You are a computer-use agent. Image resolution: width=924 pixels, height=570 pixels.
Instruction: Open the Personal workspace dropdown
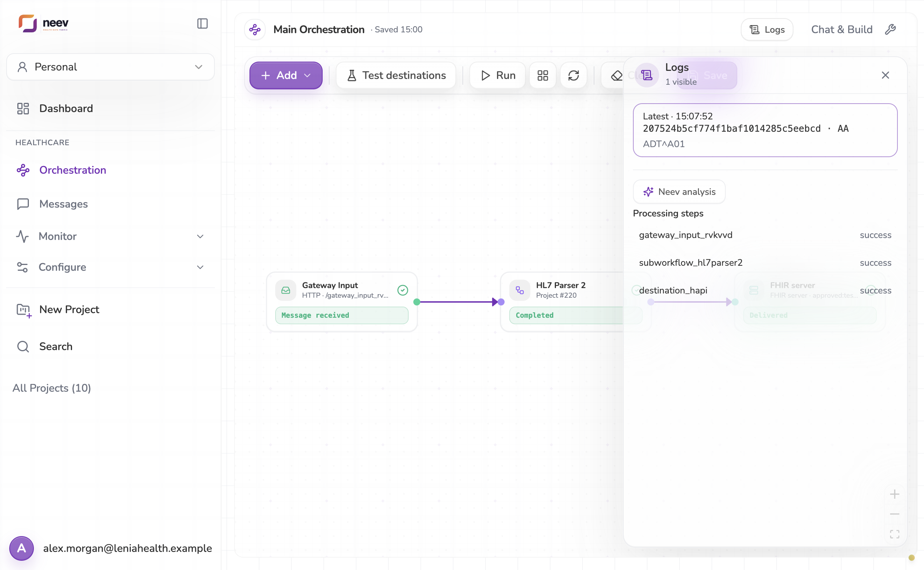click(x=110, y=67)
